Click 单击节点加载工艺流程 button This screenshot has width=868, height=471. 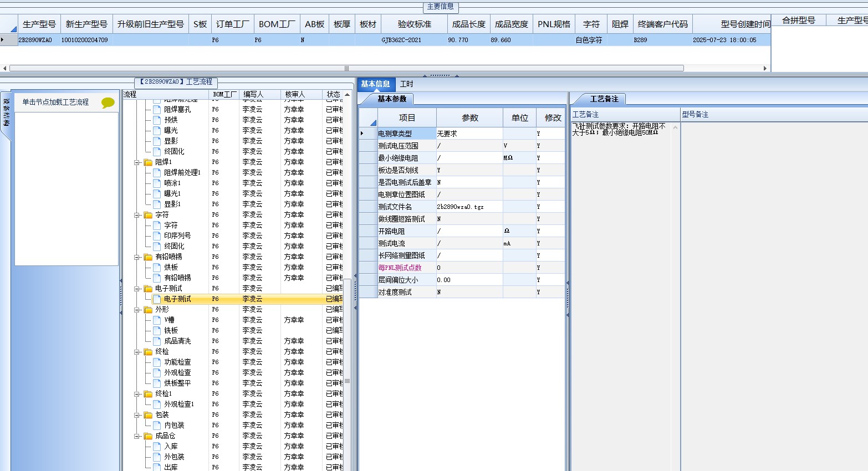55,103
